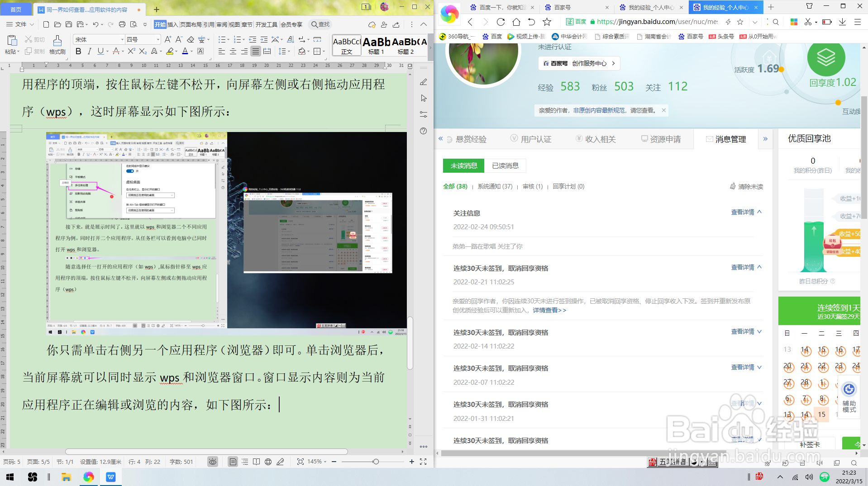Click the Format Painter (格式刷) tool

(57, 45)
